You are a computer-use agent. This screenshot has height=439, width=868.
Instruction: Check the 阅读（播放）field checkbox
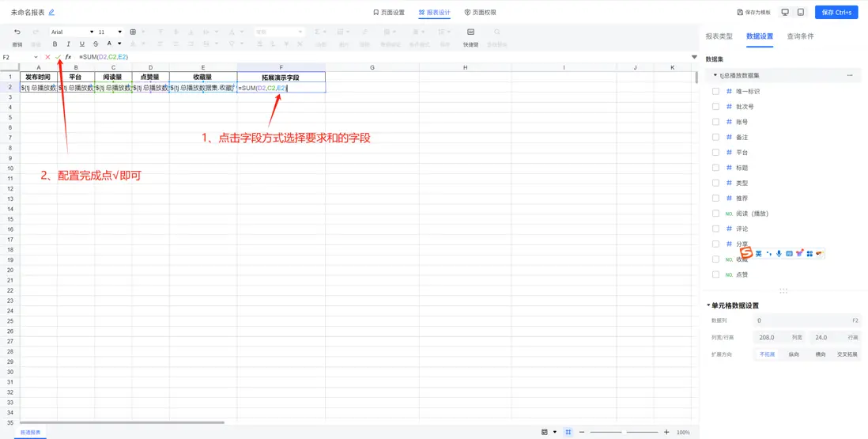pos(715,213)
